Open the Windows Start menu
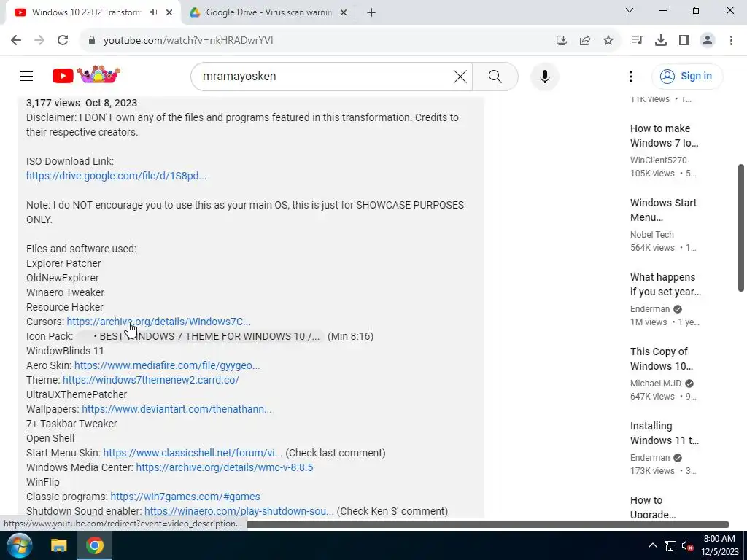Viewport: 747px width, 560px height. point(20,545)
